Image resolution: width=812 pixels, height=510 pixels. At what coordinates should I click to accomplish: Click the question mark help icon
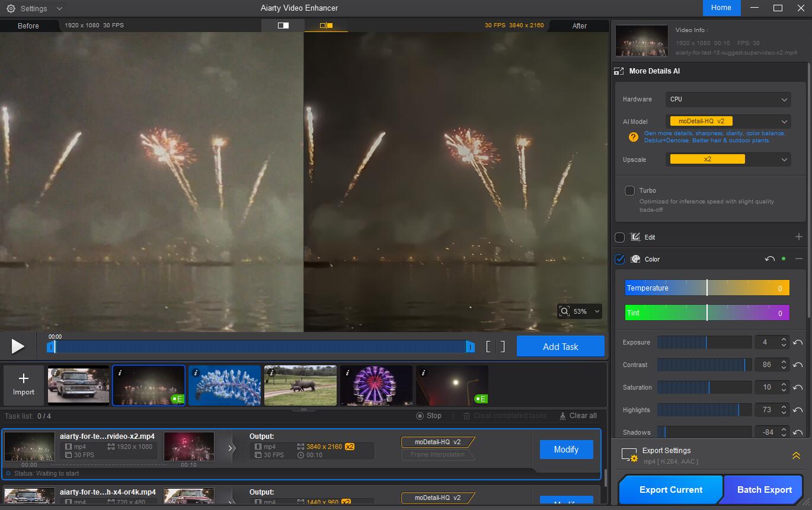point(633,137)
